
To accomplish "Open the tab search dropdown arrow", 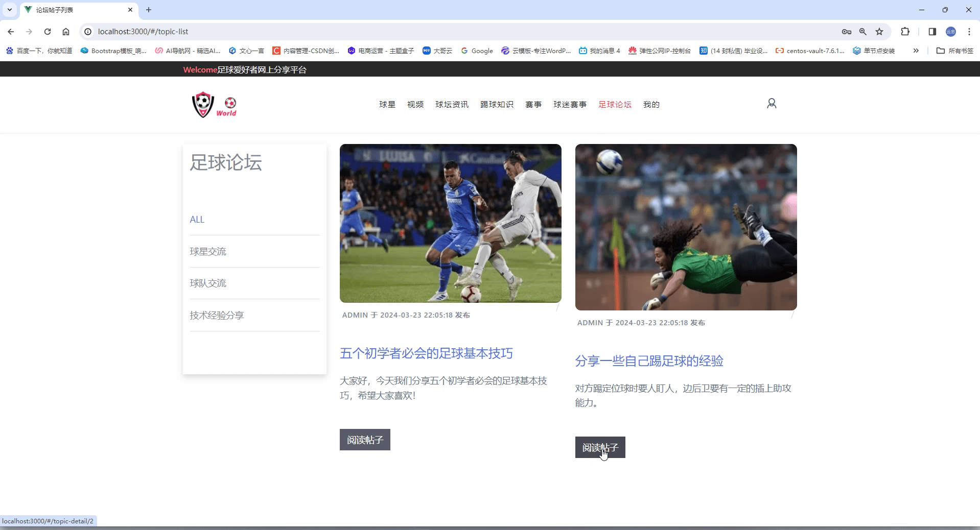I will click(9, 10).
